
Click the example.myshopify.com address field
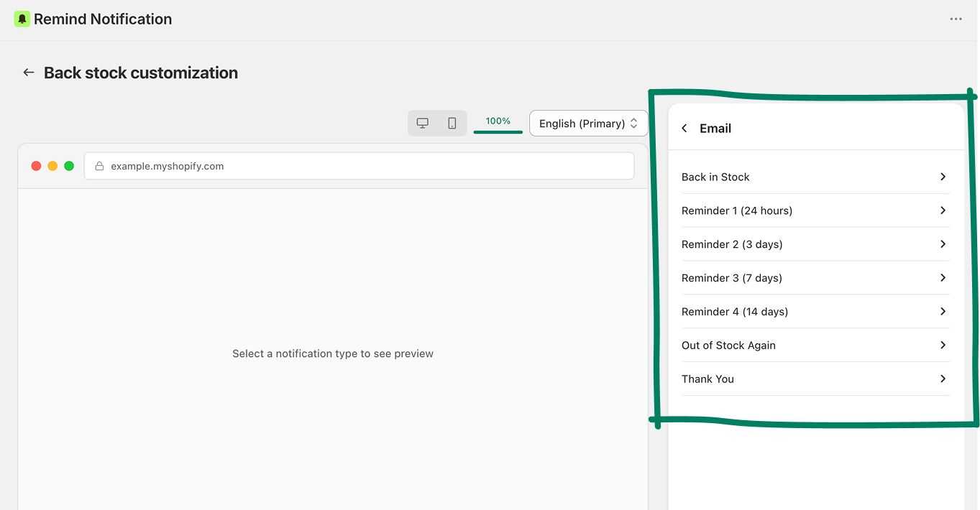coord(360,166)
